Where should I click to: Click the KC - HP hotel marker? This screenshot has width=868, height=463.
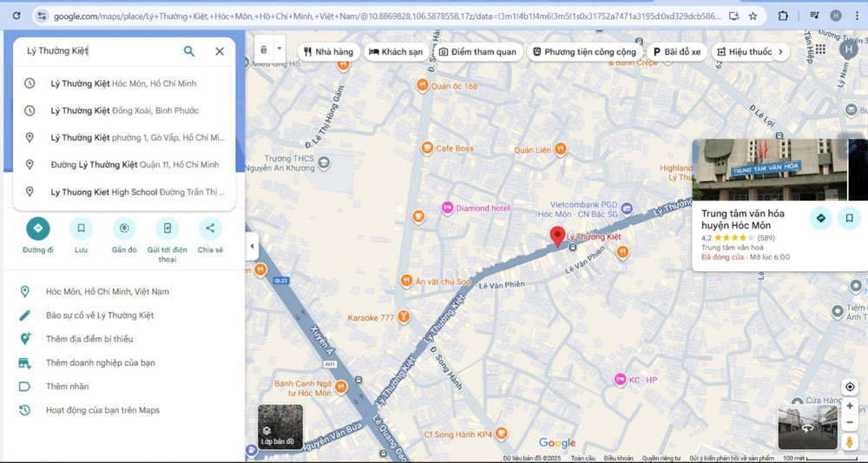click(621, 380)
